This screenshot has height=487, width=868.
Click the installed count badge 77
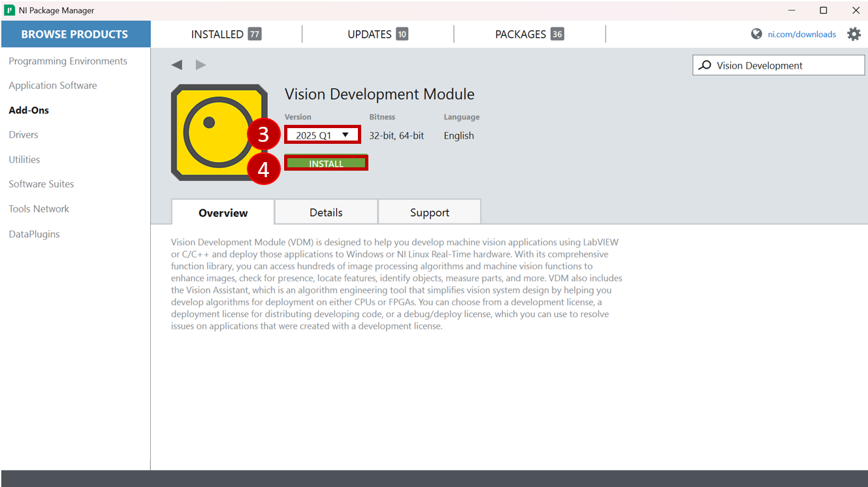[255, 34]
